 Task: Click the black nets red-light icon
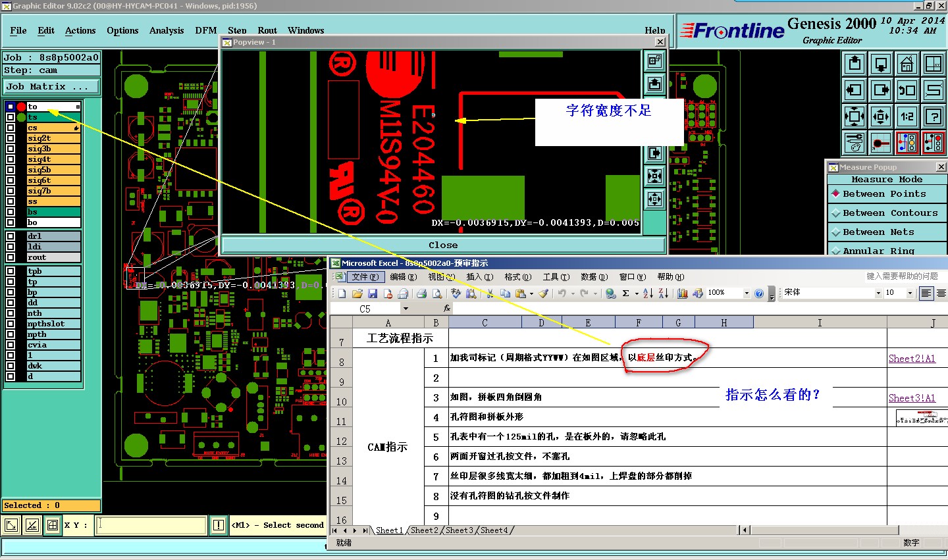[x=934, y=143]
